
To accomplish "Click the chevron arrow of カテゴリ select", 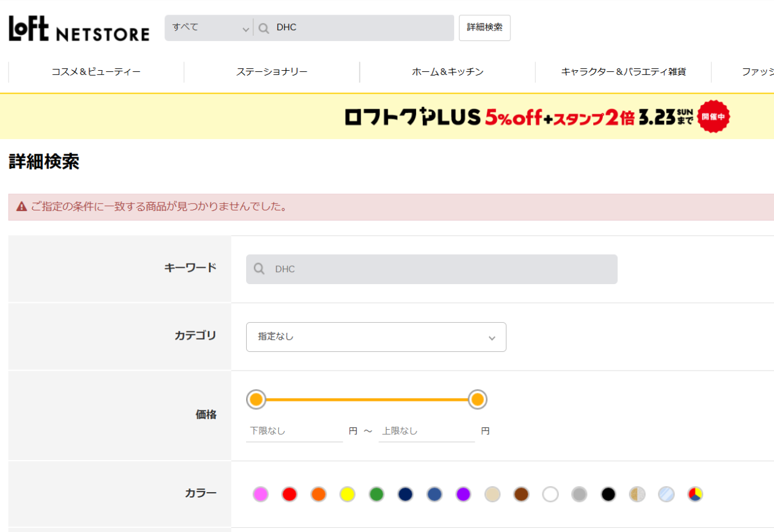I will [x=492, y=338].
